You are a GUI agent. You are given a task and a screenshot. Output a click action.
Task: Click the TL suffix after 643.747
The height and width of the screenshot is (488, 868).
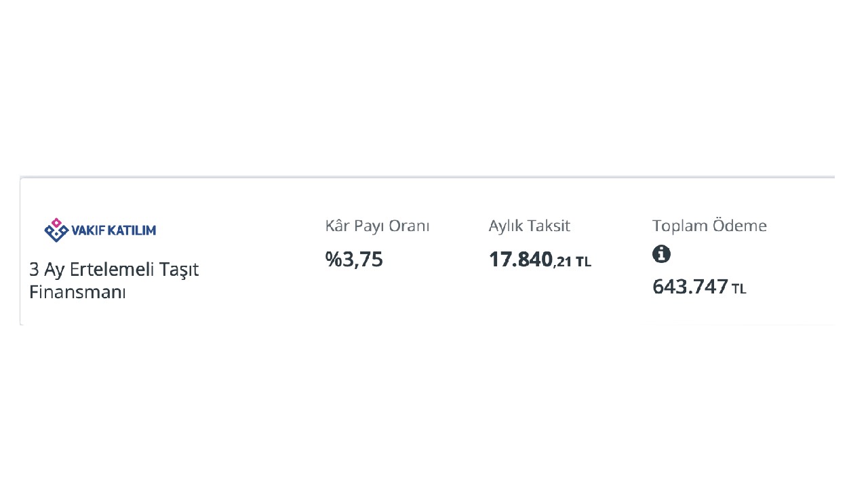(739, 289)
